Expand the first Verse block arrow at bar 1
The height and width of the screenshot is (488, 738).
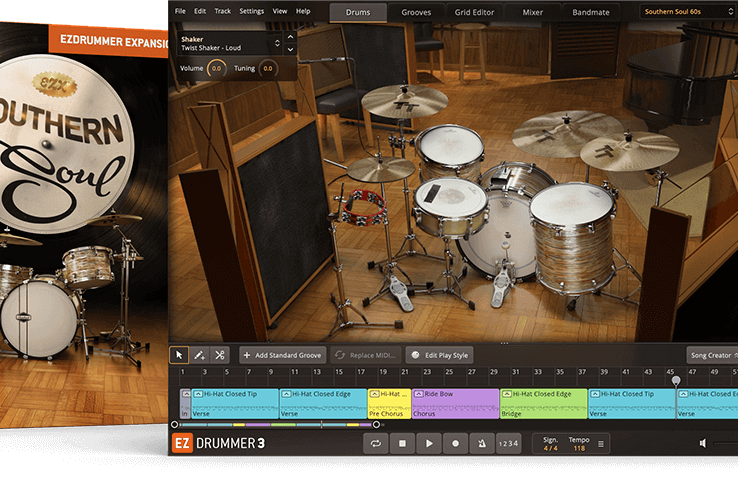click(198, 394)
